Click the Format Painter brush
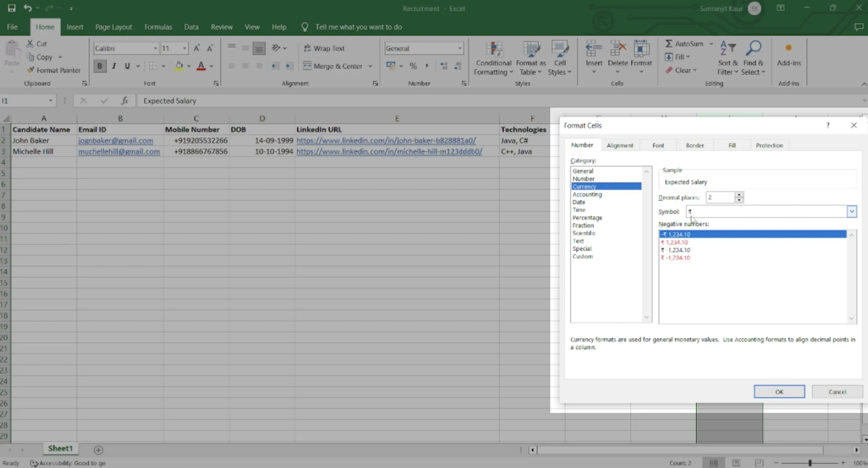 coord(30,70)
